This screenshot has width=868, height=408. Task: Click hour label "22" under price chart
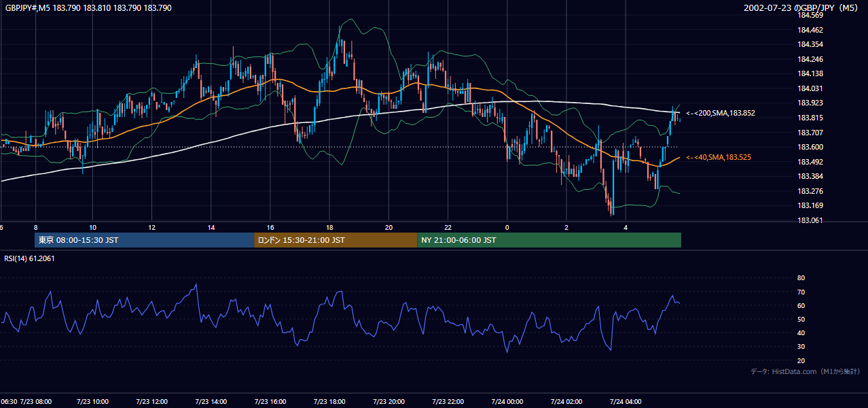448,227
